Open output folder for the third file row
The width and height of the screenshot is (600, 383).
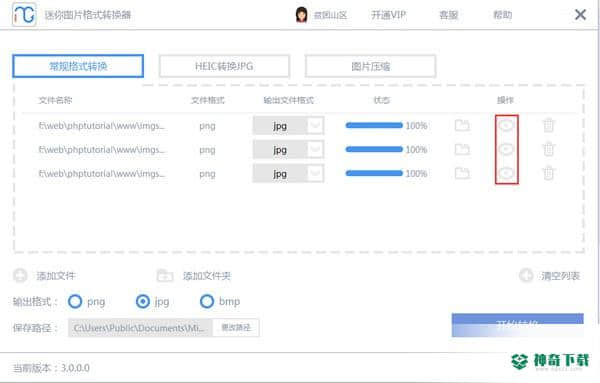462,173
